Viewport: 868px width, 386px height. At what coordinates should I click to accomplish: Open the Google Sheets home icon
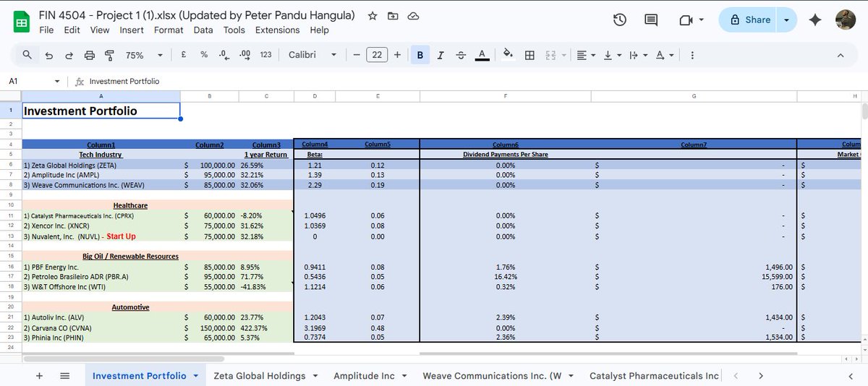coord(22,22)
